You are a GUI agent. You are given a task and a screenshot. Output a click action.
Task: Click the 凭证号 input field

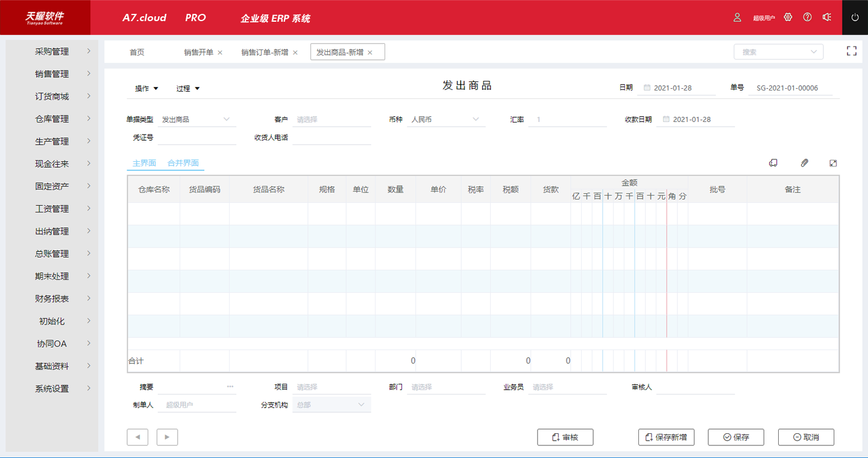pyautogui.click(x=197, y=138)
